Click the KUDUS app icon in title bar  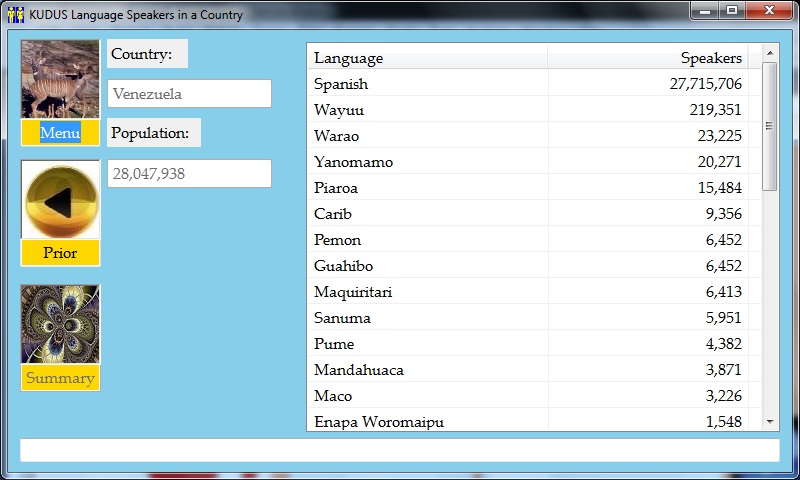pos(15,15)
